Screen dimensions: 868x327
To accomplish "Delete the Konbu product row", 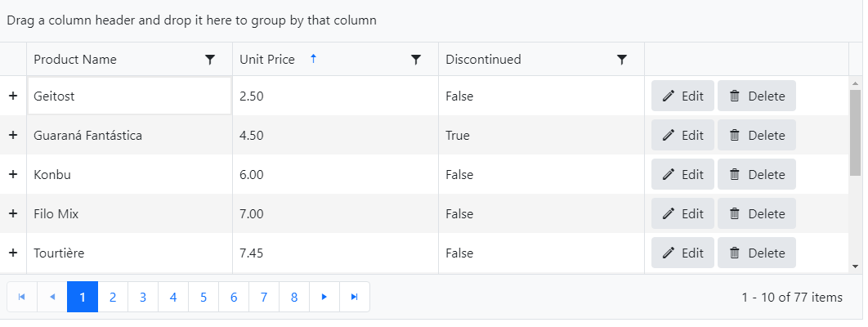I will [x=756, y=174].
